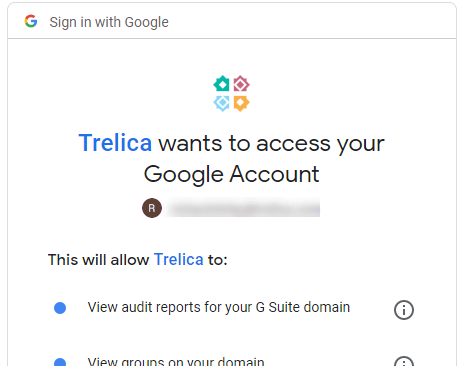Open info icon for view groups permission
The width and height of the screenshot is (463, 366).
point(404,362)
